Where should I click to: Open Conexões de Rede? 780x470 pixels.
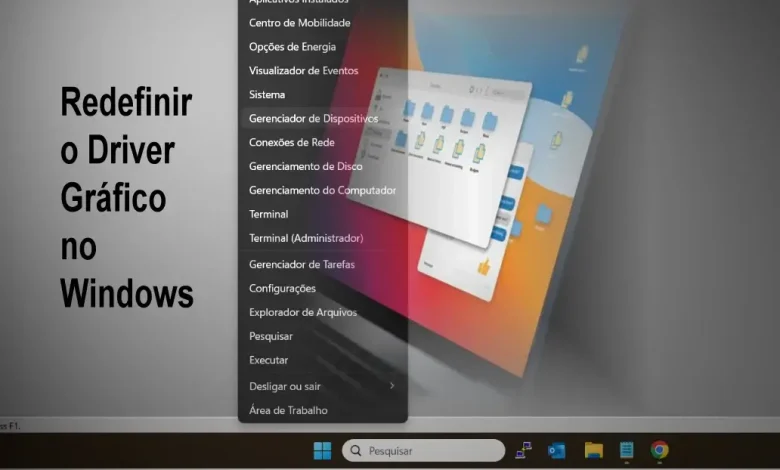click(323, 142)
